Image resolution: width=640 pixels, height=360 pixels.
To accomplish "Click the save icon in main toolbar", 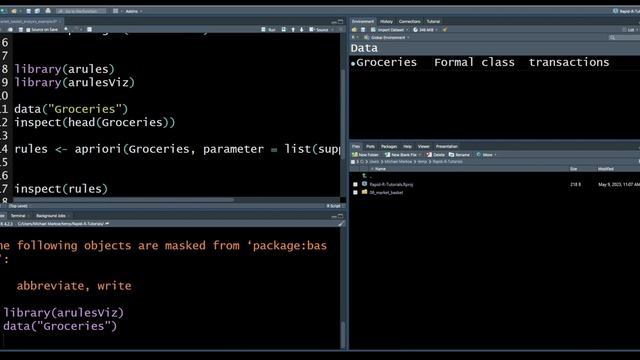I will pos(29,11).
